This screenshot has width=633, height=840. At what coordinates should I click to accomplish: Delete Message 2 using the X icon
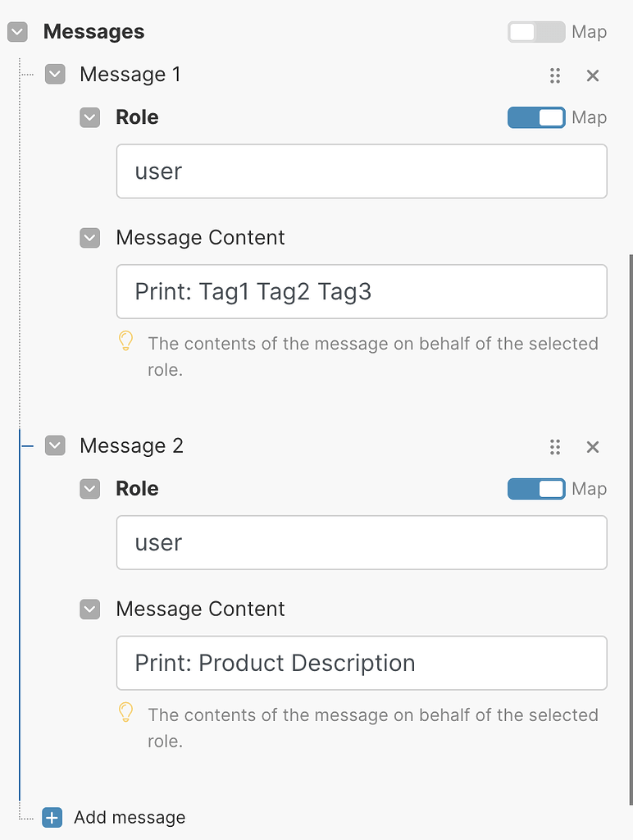(x=593, y=447)
